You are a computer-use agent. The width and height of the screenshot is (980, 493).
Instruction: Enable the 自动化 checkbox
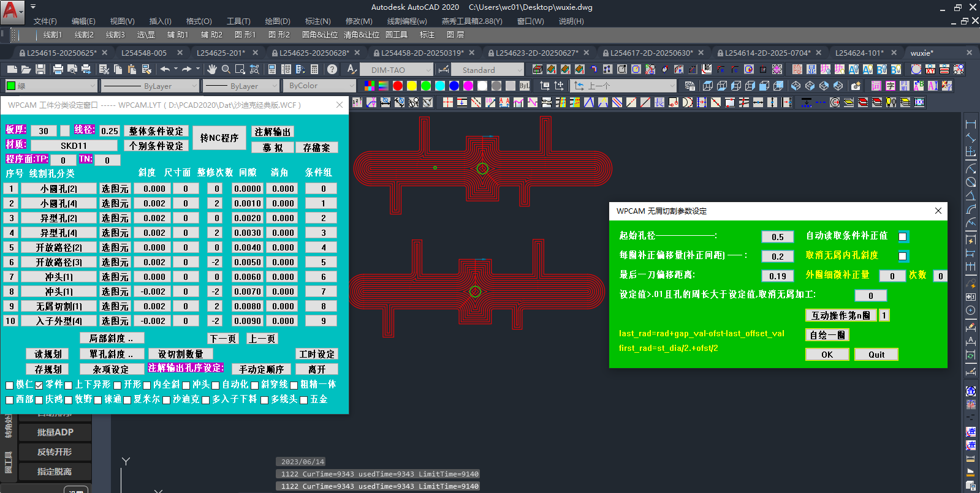[x=215, y=385]
